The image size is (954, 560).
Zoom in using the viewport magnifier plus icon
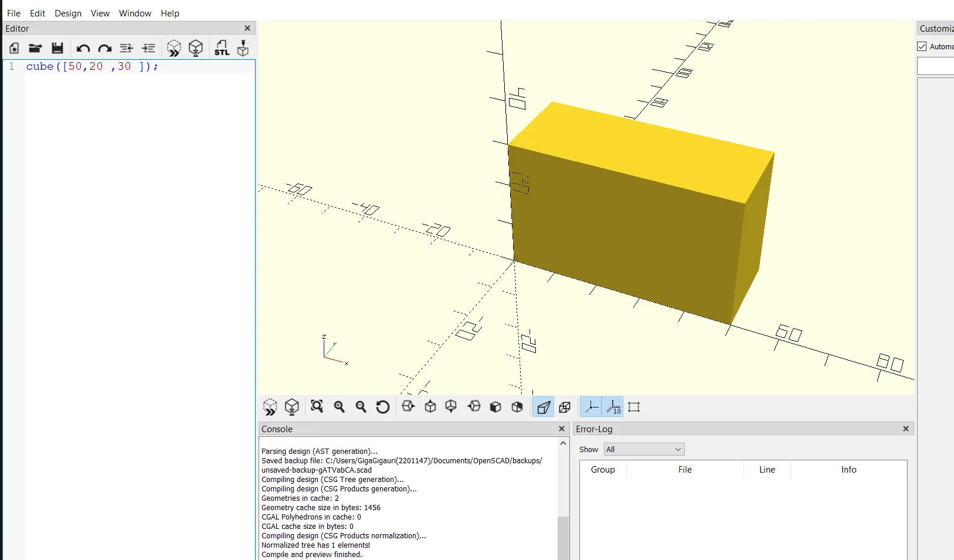[339, 407]
